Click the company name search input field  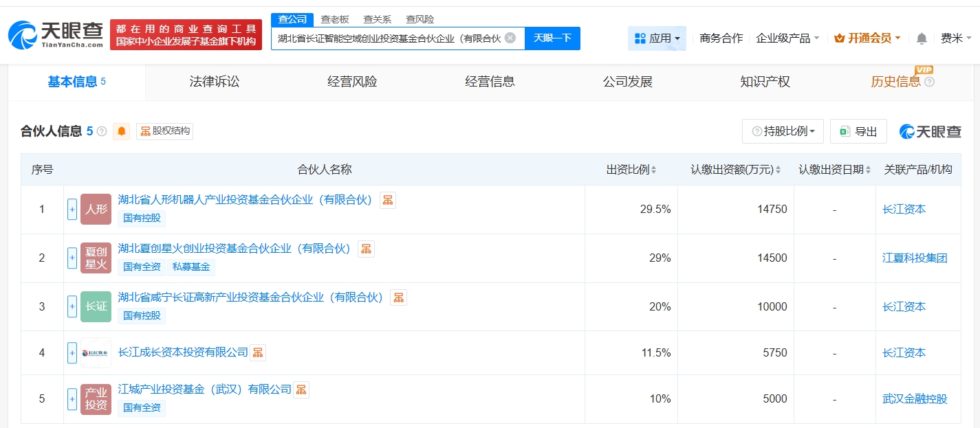389,38
